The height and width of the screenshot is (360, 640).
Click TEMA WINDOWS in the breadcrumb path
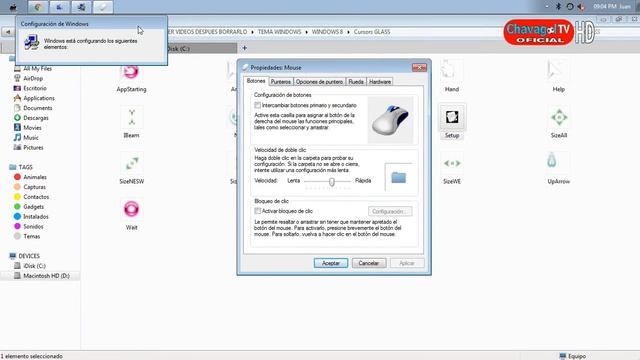click(x=279, y=32)
